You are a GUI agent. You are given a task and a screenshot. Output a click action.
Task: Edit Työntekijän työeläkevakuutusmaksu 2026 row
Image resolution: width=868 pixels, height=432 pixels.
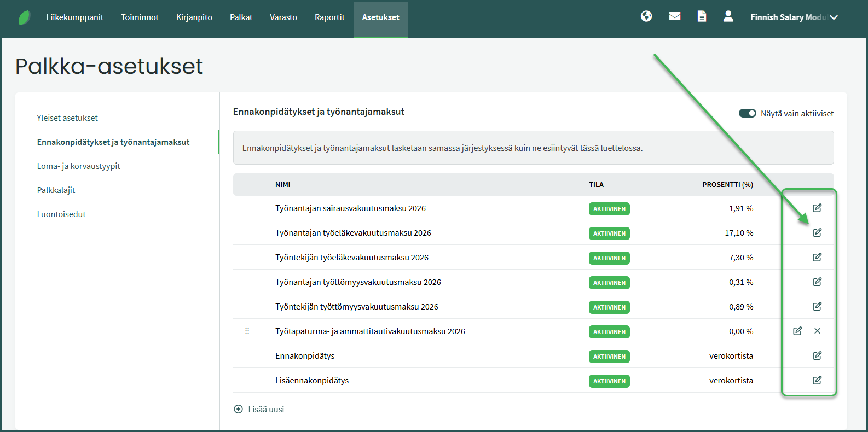817,257
